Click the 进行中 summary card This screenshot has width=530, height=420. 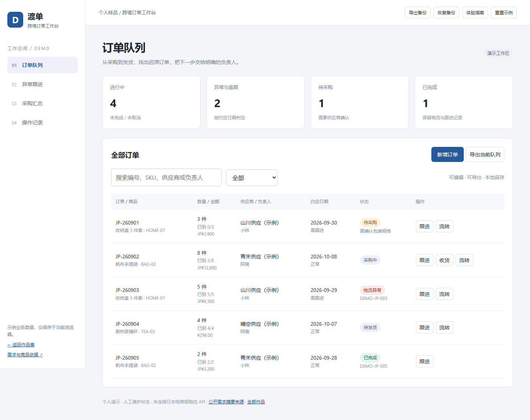(x=151, y=102)
